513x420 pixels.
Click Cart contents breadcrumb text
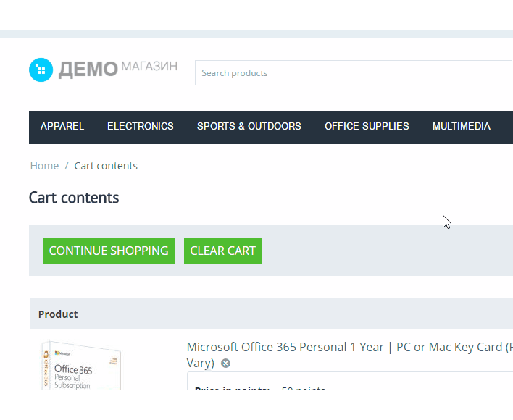[x=106, y=166]
